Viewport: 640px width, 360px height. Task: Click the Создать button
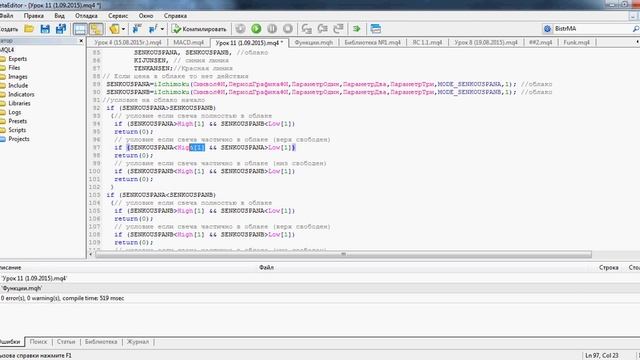coord(9,29)
